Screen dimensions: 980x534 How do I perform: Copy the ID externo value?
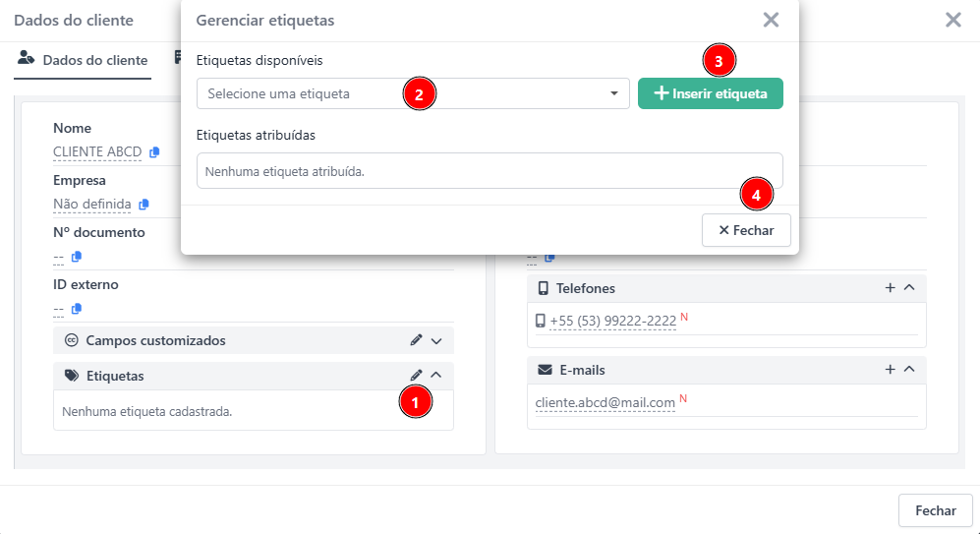(76, 309)
